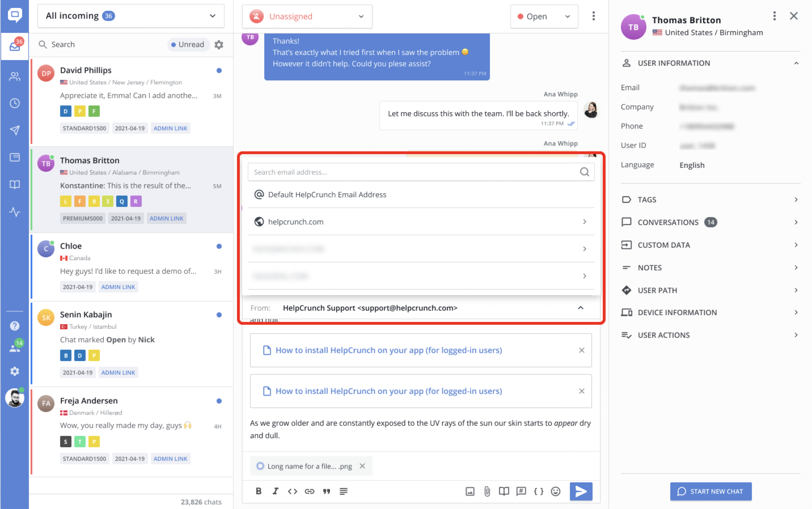
Task: Open the popups window icon in sidebar
Action: (x=15, y=157)
